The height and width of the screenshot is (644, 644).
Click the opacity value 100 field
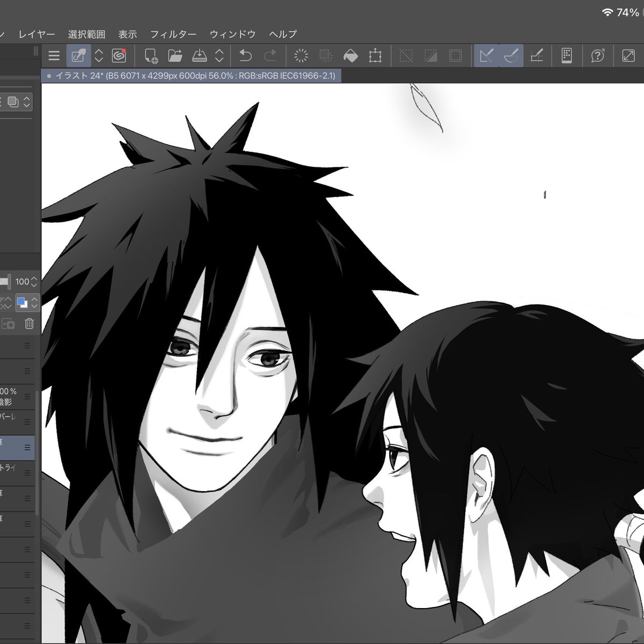22,282
